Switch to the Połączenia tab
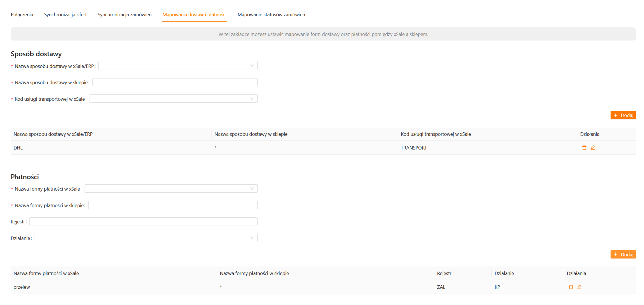 22,15
